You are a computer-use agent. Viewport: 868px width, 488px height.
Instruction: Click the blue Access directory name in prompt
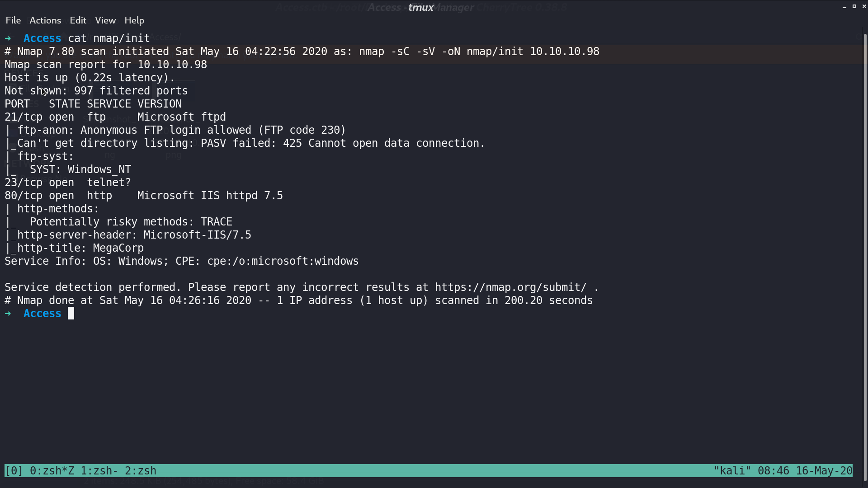[x=42, y=314]
